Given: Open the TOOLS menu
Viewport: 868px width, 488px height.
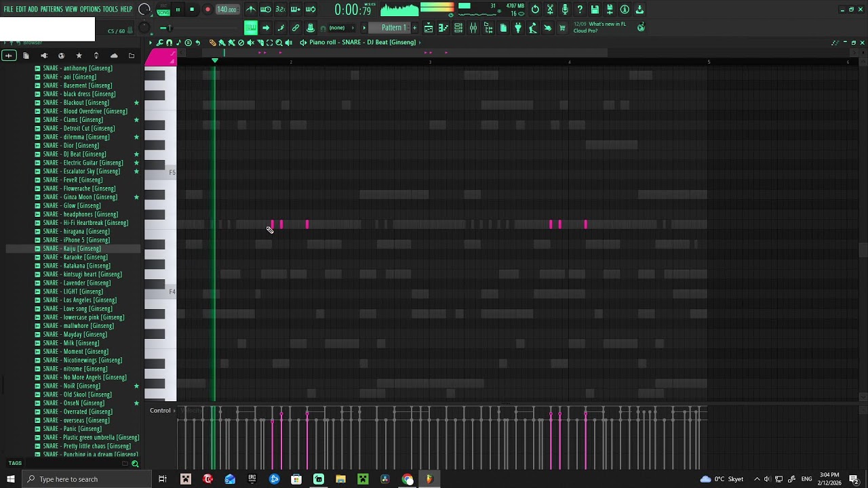Looking at the screenshot, I should tap(111, 9).
